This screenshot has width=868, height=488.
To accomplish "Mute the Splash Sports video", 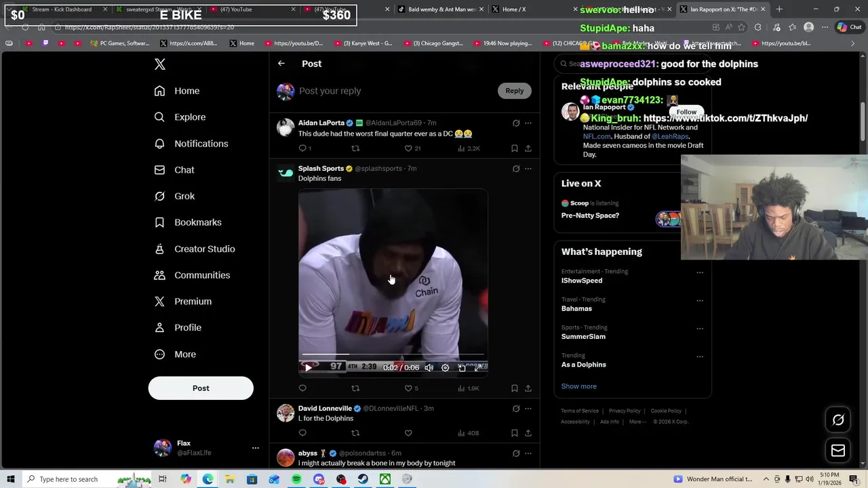I will click(x=429, y=367).
